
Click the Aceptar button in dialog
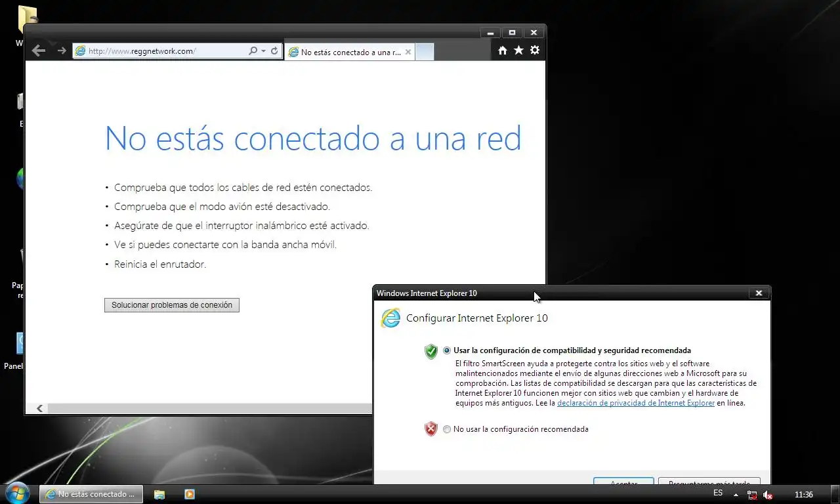623,482
